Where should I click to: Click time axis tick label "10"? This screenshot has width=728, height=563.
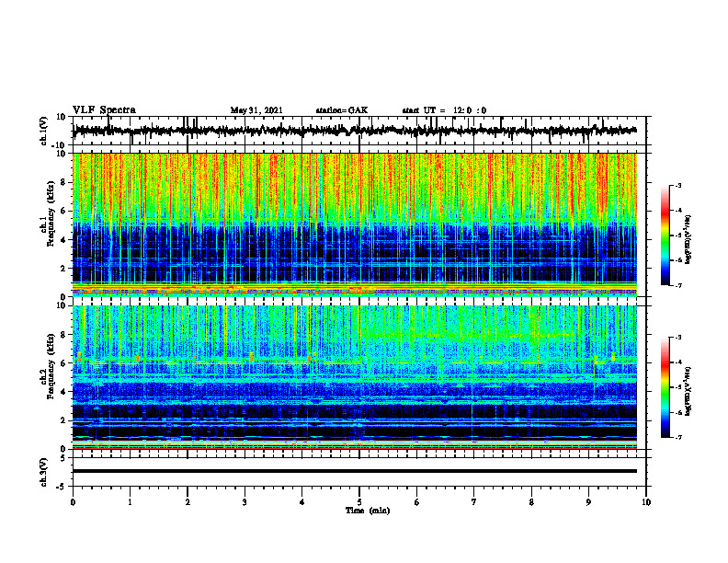646,502
